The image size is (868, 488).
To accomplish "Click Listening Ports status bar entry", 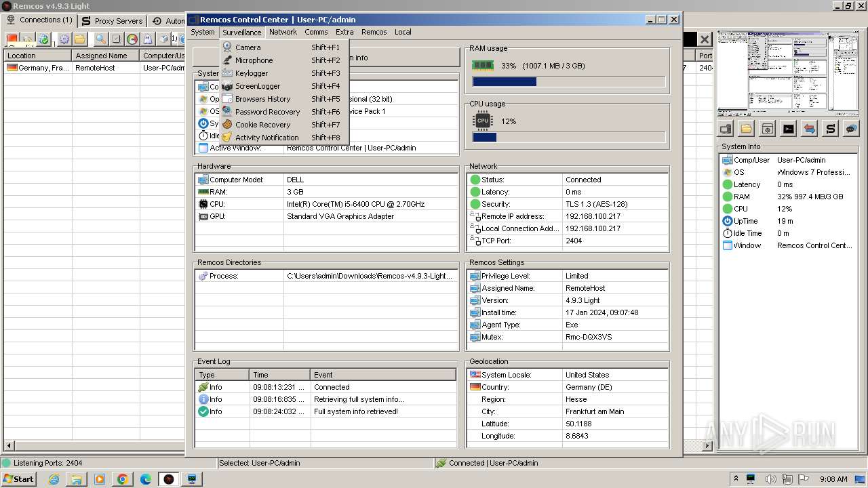I will pyautogui.click(x=47, y=463).
